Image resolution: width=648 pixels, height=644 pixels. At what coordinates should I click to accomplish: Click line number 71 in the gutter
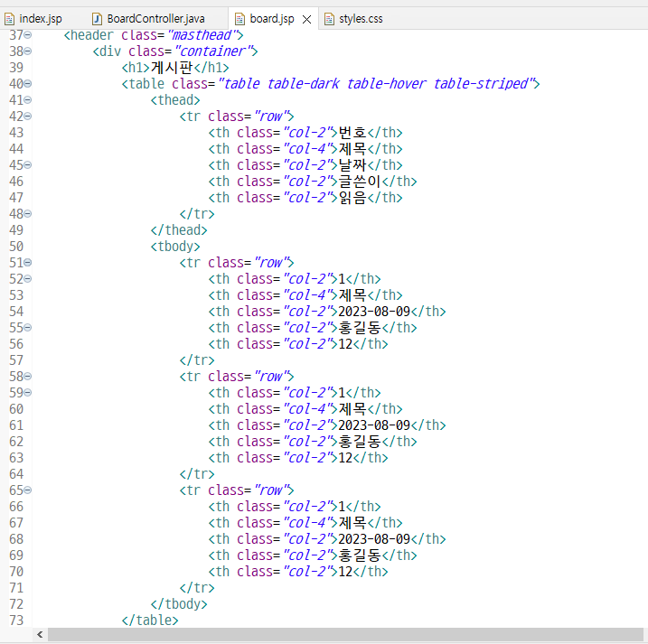(x=16, y=588)
